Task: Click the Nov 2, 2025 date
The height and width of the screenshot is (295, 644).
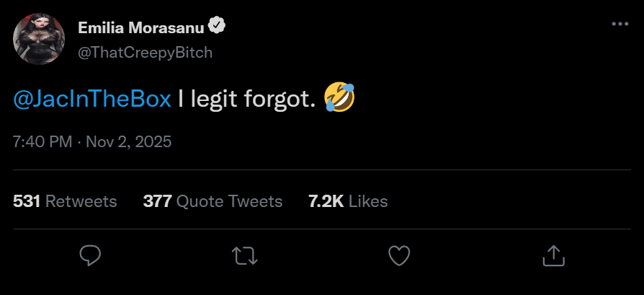Action: coord(128,141)
